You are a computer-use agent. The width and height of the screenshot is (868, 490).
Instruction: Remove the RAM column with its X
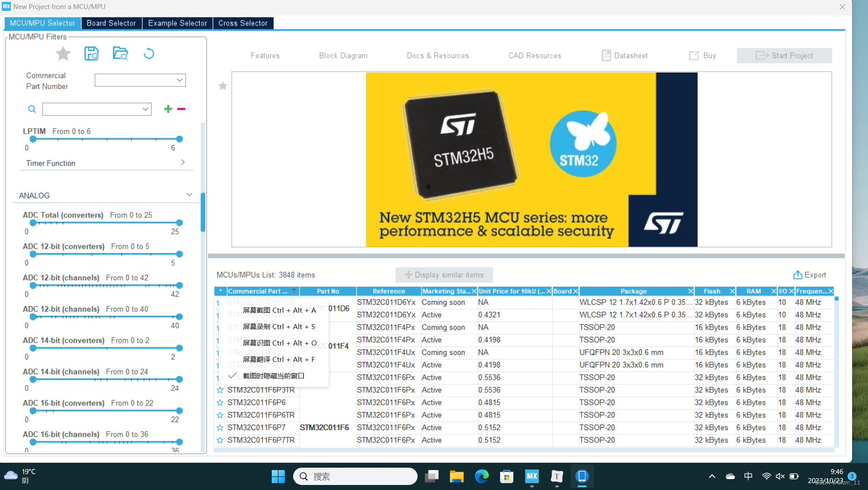point(774,291)
